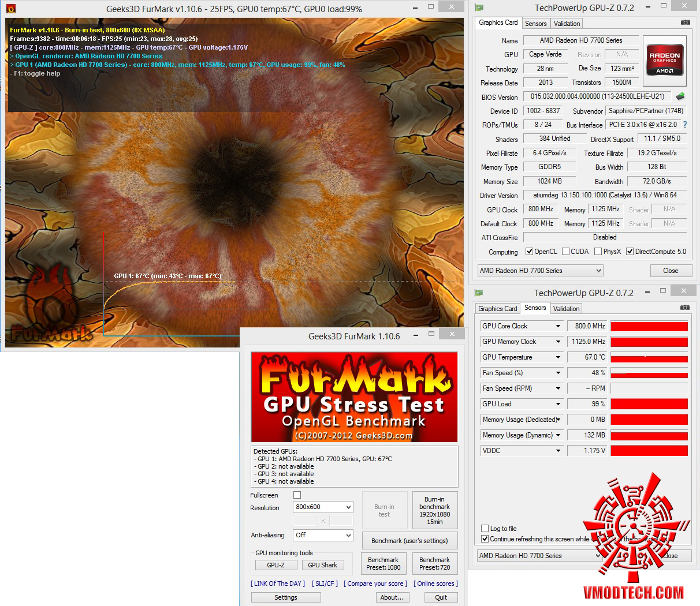
Task: Expand GPU Load sensor dropdown
Action: pyautogui.click(x=558, y=404)
